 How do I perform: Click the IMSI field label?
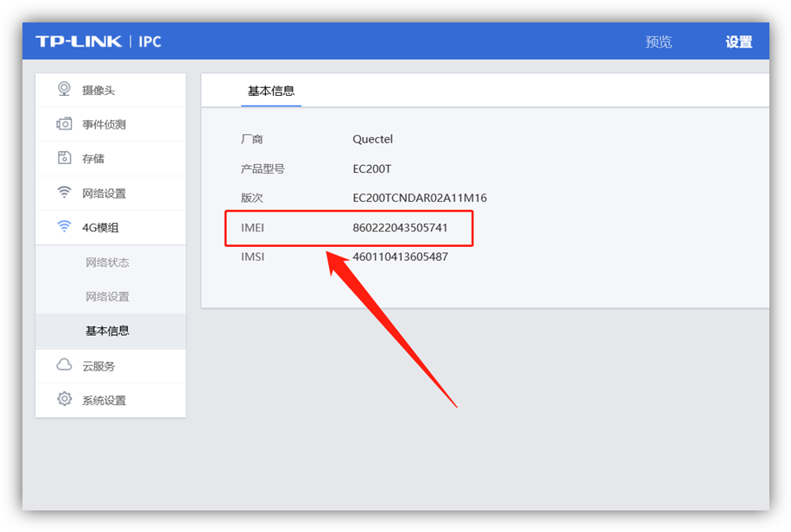point(252,256)
